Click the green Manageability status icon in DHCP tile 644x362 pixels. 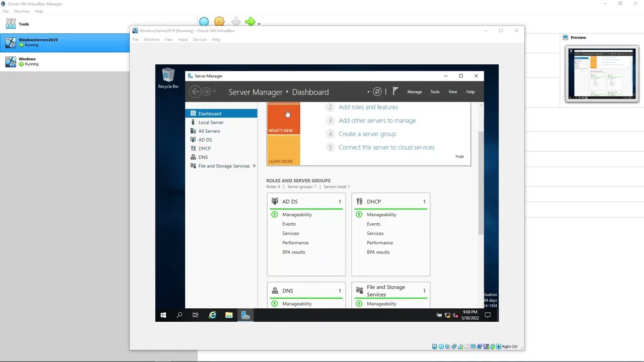pyautogui.click(x=359, y=215)
